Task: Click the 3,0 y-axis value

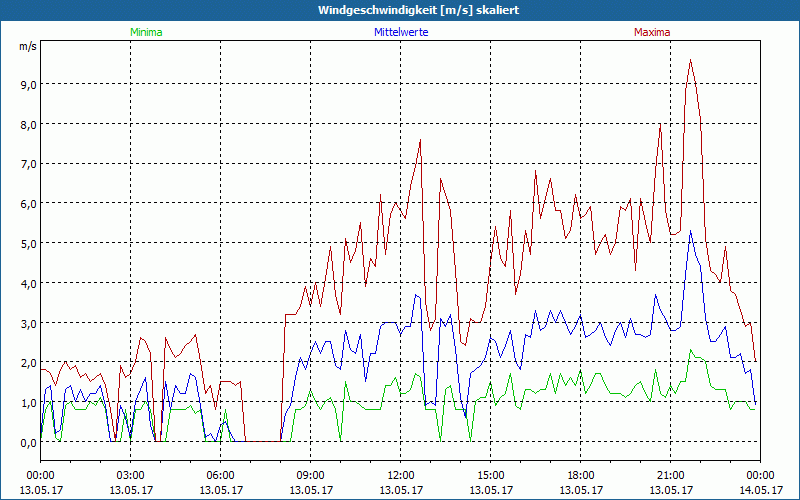Action: point(29,323)
